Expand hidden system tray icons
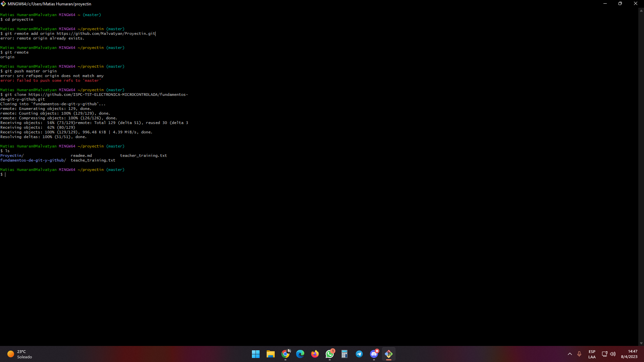The height and width of the screenshot is (362, 644). tap(570, 354)
